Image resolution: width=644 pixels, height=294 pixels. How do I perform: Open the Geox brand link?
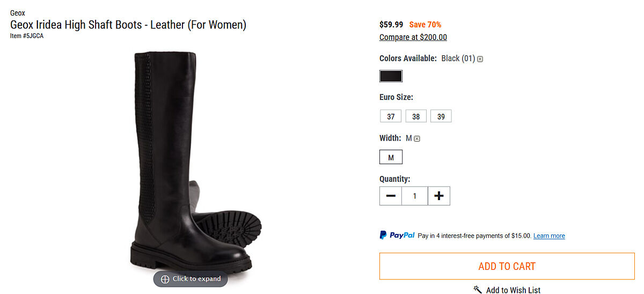click(18, 13)
